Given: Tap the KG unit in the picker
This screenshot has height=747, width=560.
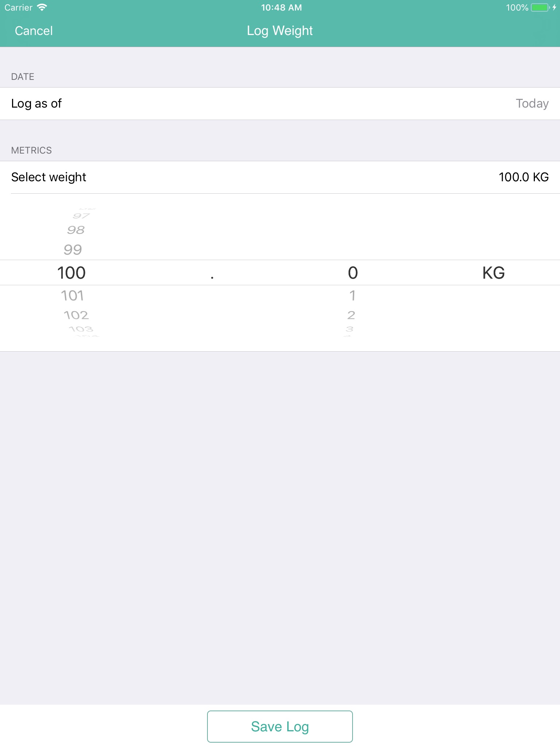Looking at the screenshot, I should [493, 273].
